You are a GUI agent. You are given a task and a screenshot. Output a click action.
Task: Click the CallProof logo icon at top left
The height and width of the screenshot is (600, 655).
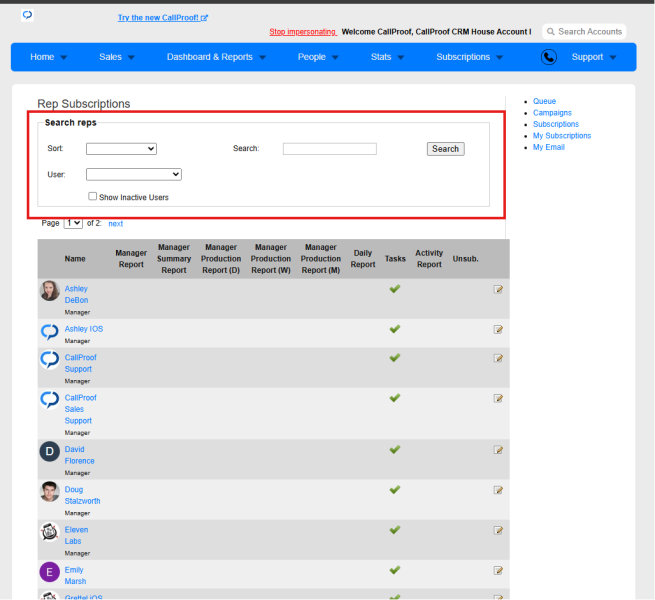pos(28,15)
